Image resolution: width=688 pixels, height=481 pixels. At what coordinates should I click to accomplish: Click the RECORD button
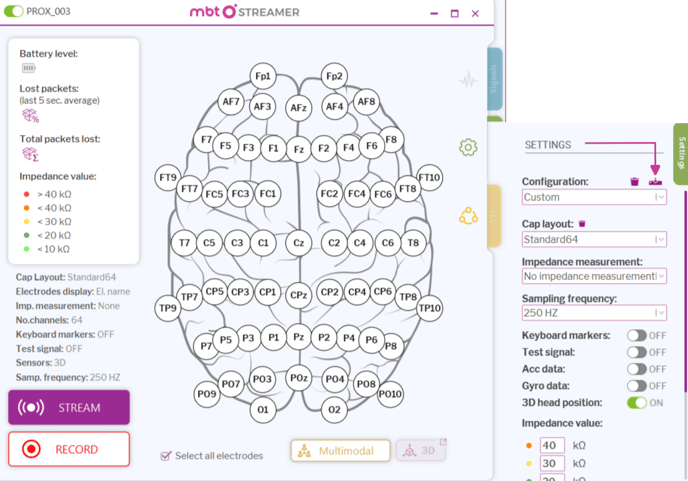69,449
